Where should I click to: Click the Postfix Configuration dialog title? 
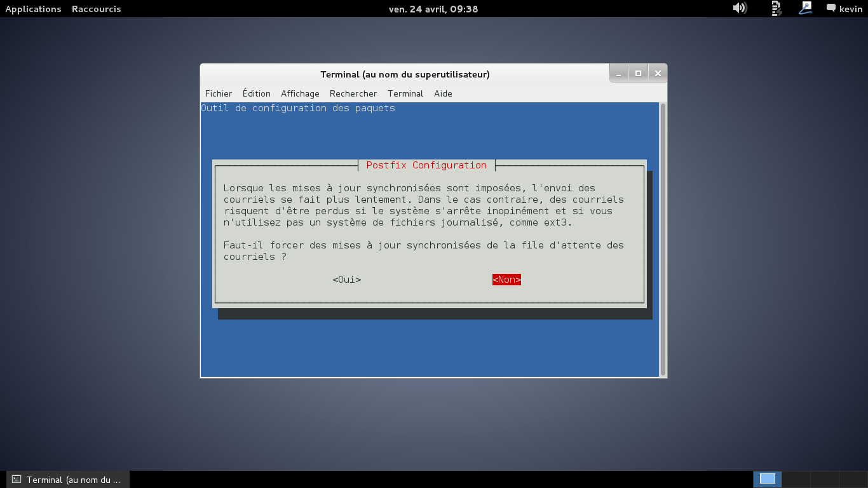click(426, 165)
